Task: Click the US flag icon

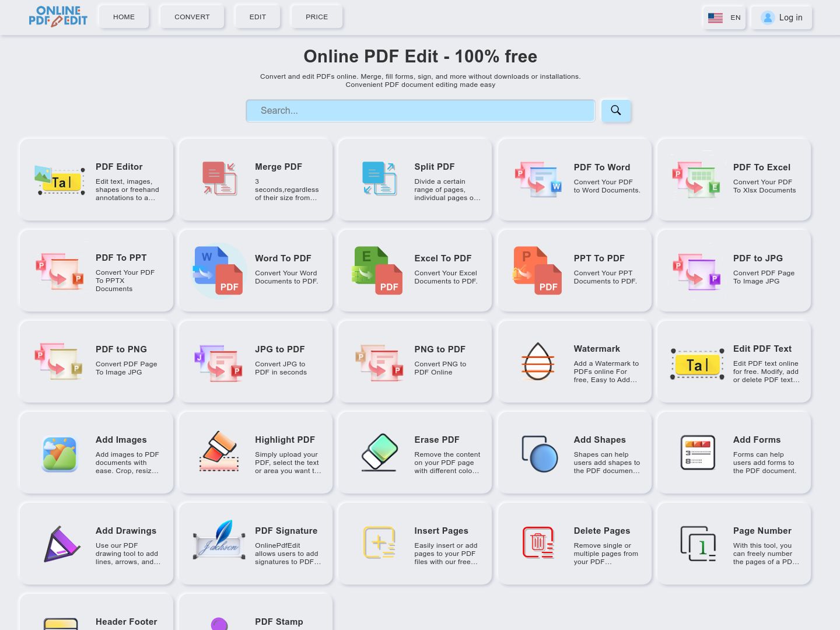Action: [x=715, y=17]
